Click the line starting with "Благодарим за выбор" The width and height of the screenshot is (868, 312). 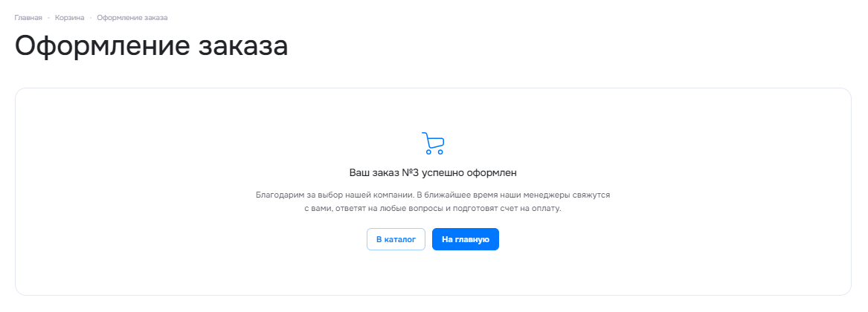[x=433, y=195]
